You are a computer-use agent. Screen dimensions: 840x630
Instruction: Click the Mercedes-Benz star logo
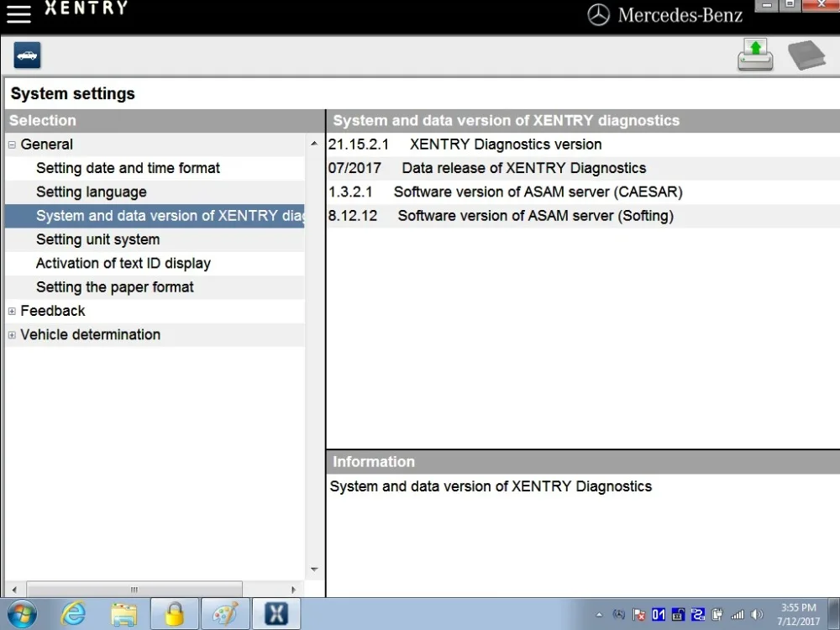[598, 15]
